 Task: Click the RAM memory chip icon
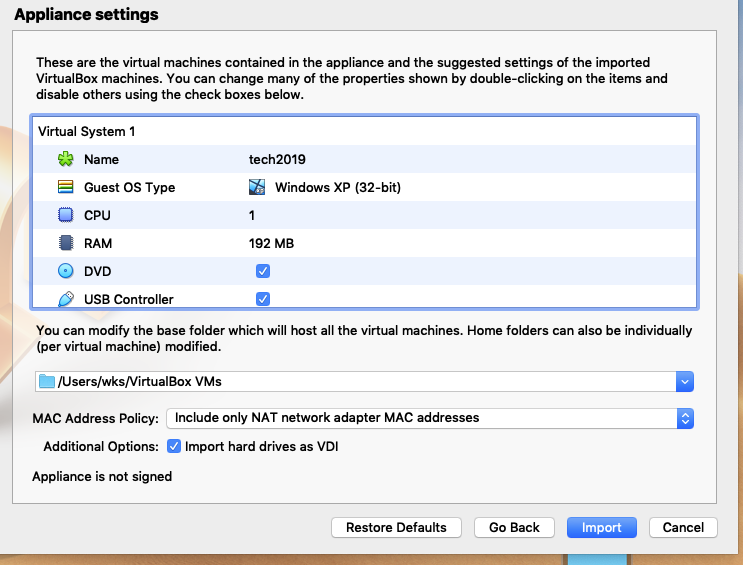pyautogui.click(x=65, y=243)
